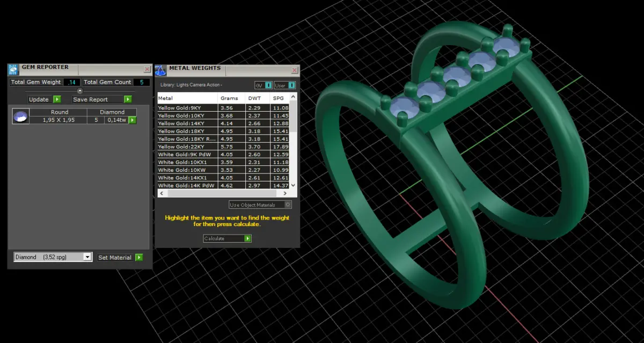Screen dimensions: 644x343
Task: Click the green arrow next to Calculate
Action: click(x=247, y=238)
